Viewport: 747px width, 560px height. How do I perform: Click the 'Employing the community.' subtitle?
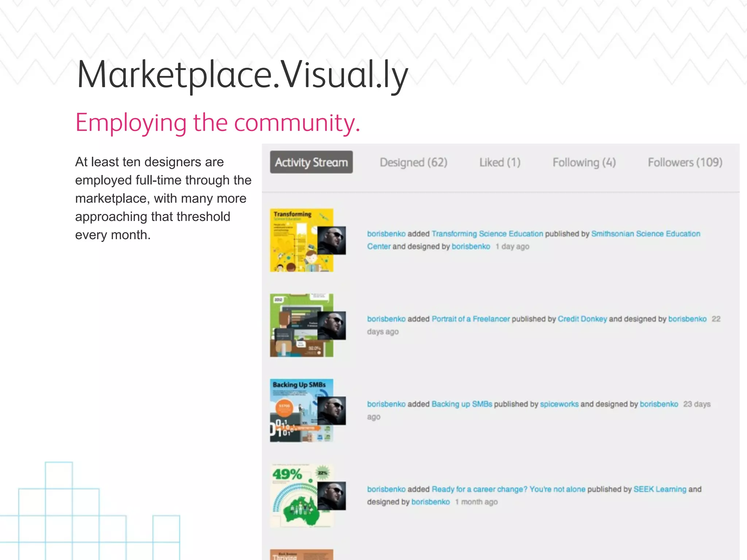[218, 123]
